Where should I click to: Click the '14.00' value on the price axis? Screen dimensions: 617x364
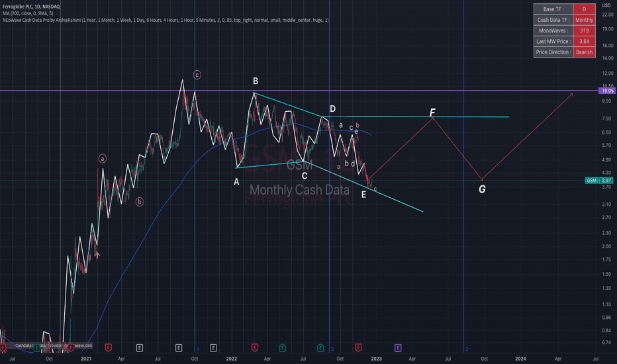[x=607, y=58]
